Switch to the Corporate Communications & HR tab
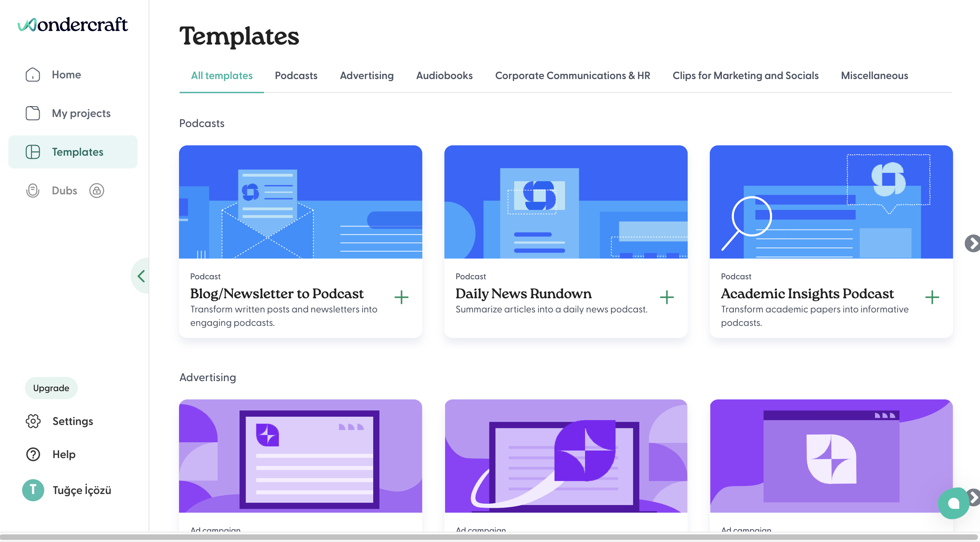 pos(572,76)
